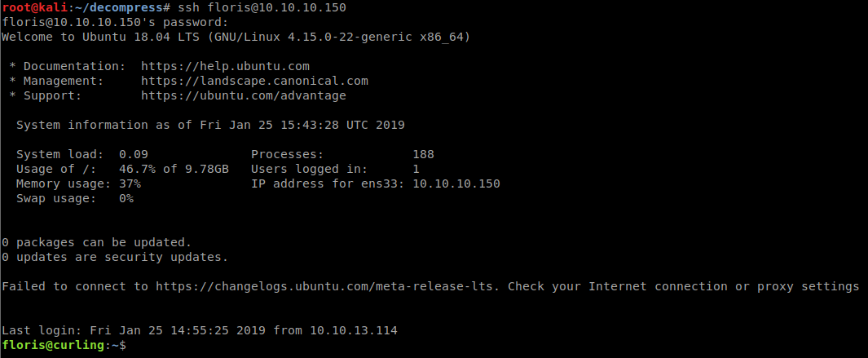
Task: Select the Welcome to Ubuntu 18.04 line
Action: (x=236, y=37)
